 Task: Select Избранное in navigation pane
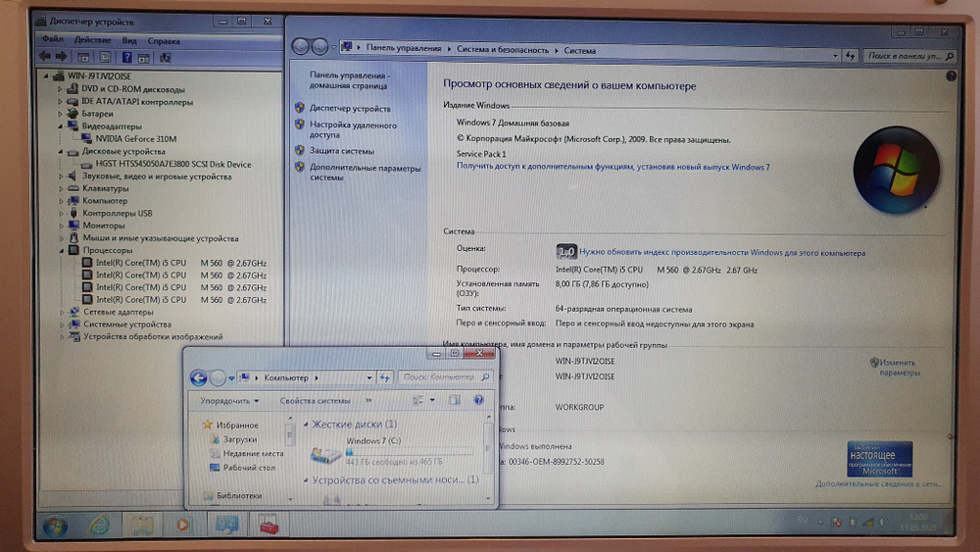[x=237, y=426]
